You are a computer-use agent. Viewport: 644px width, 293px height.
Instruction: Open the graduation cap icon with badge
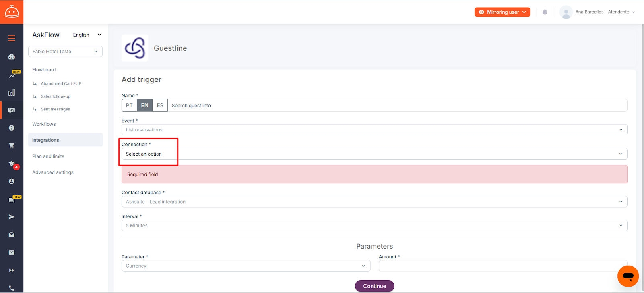click(12, 164)
